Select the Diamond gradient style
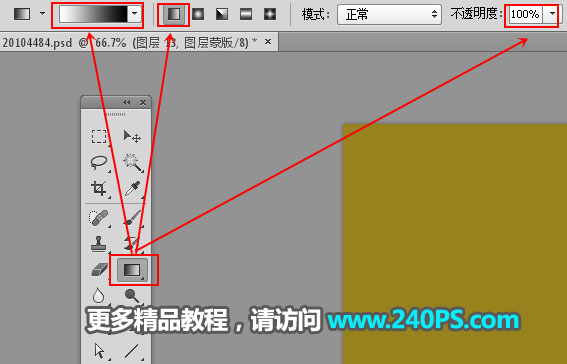Screen dimensions: 567x364 pos(270,14)
